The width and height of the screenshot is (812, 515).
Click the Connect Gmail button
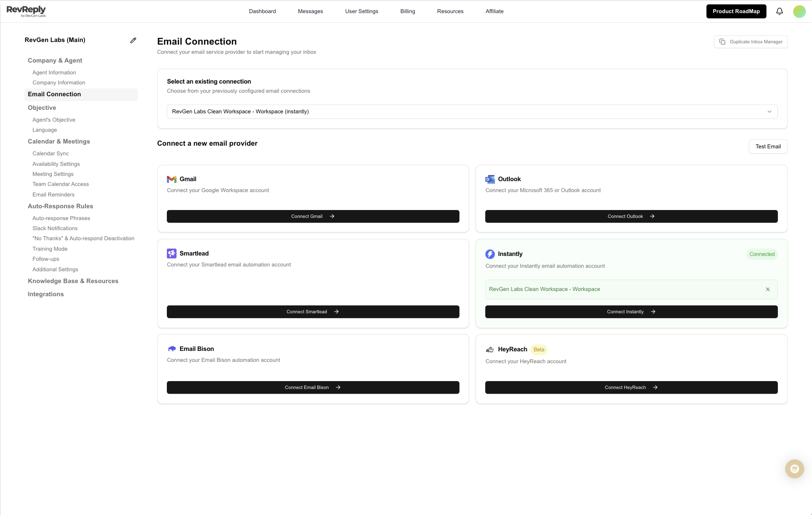click(x=313, y=217)
